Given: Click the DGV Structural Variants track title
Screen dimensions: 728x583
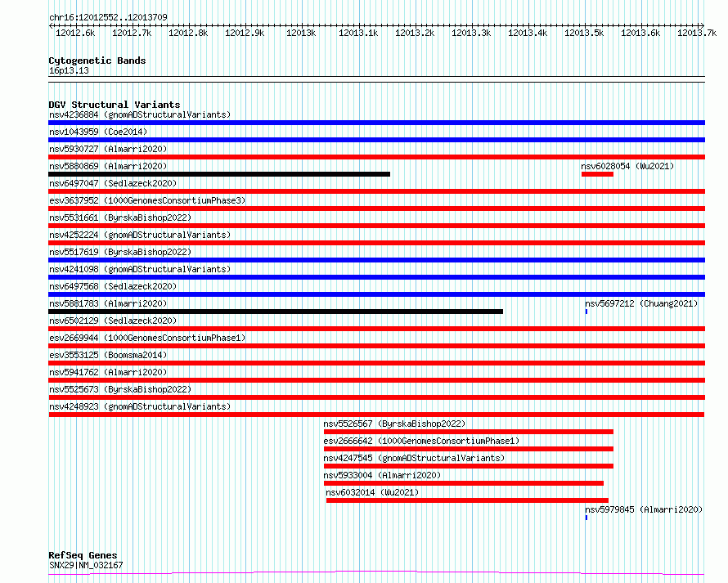Looking at the screenshot, I should pyautogui.click(x=115, y=105).
